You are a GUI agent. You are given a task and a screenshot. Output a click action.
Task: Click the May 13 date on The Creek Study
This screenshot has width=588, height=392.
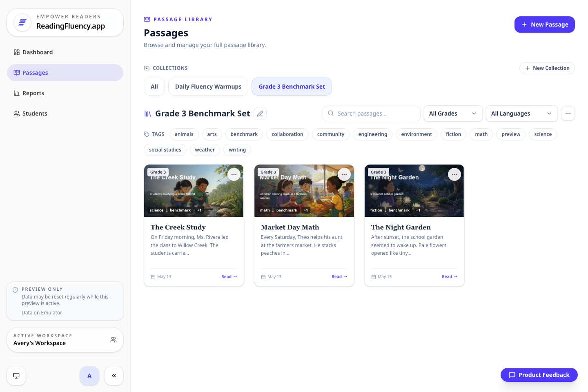(161, 277)
